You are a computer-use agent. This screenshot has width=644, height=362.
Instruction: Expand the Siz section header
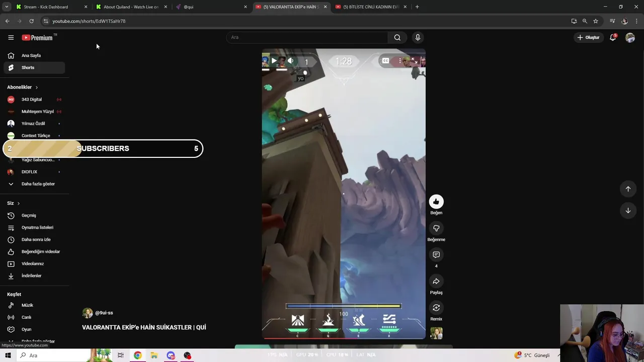point(13,203)
